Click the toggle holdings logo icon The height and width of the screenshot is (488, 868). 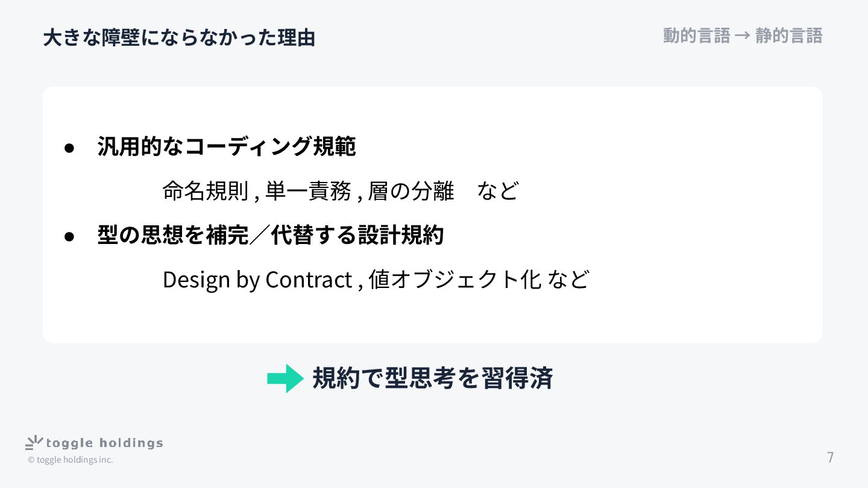click(34, 442)
